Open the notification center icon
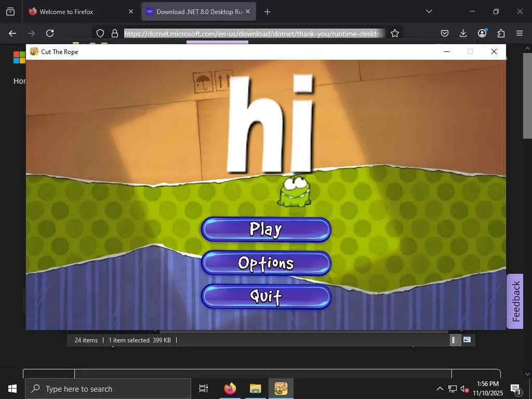Image resolution: width=532 pixels, height=399 pixels. [516, 389]
